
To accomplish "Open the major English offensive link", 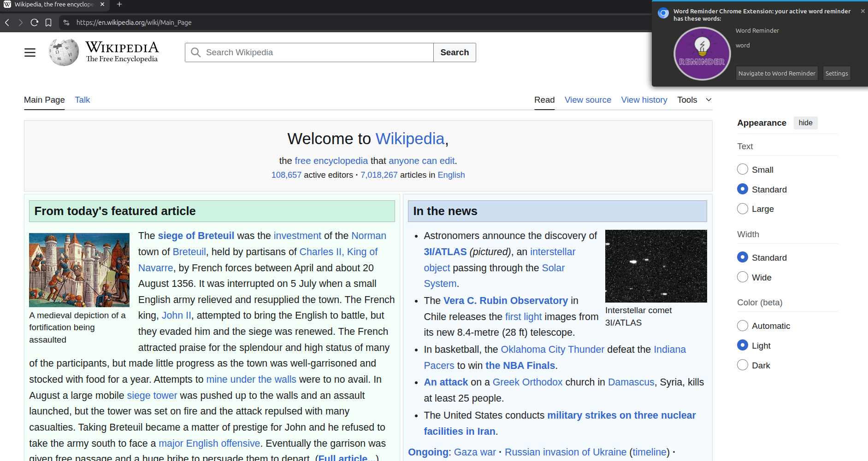I will 209,443.
